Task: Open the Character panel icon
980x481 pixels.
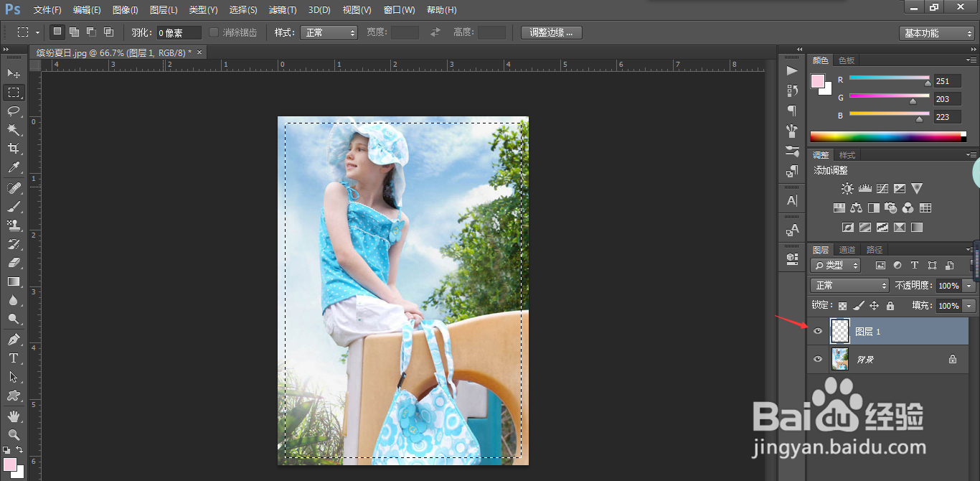Action: (x=792, y=200)
